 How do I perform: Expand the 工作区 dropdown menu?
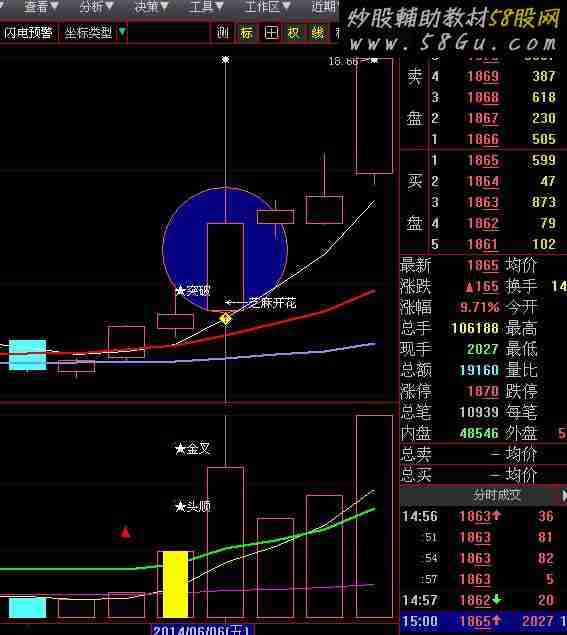click(x=267, y=6)
